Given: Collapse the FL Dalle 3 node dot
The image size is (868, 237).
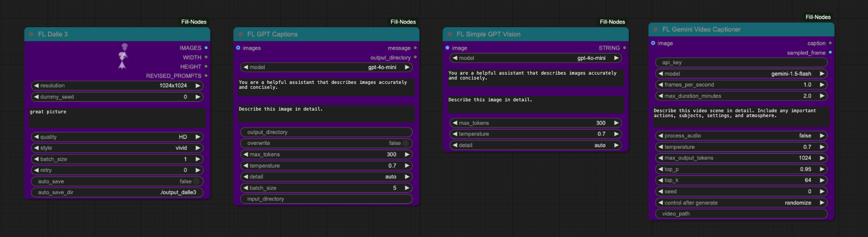Looking at the screenshot, I should pyautogui.click(x=31, y=34).
